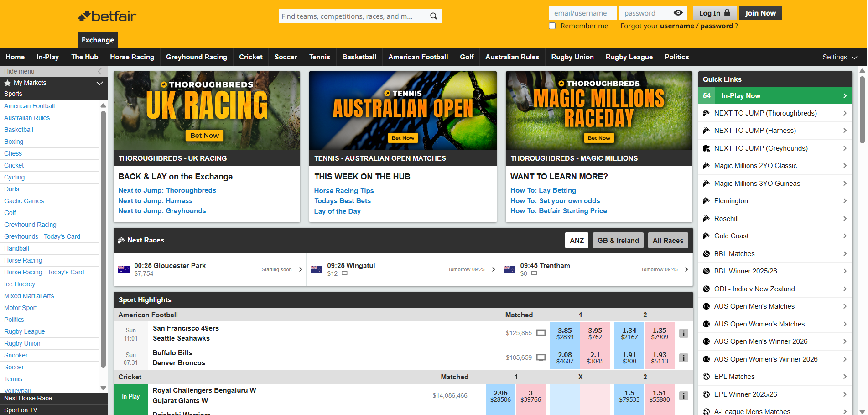Image resolution: width=868 pixels, height=415 pixels.
Task: Click video icon under Trentham race
Action: point(534,273)
